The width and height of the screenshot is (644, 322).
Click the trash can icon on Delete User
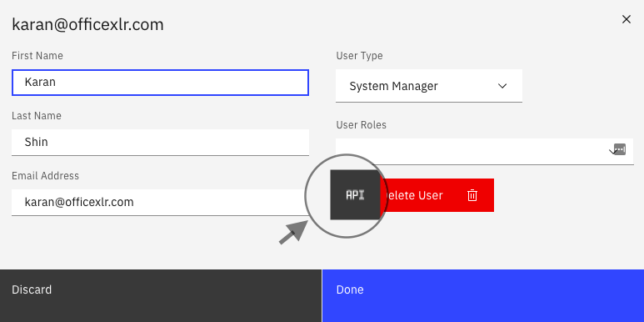pos(472,195)
